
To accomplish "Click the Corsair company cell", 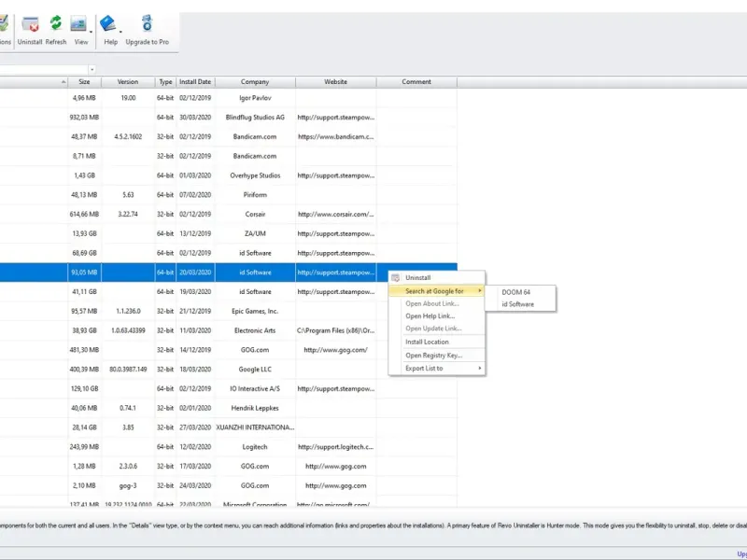I will (255, 215).
